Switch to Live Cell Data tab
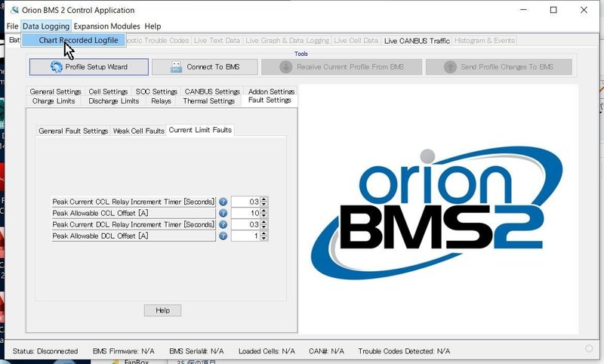Viewport: 604px width, 364px height. (x=356, y=41)
